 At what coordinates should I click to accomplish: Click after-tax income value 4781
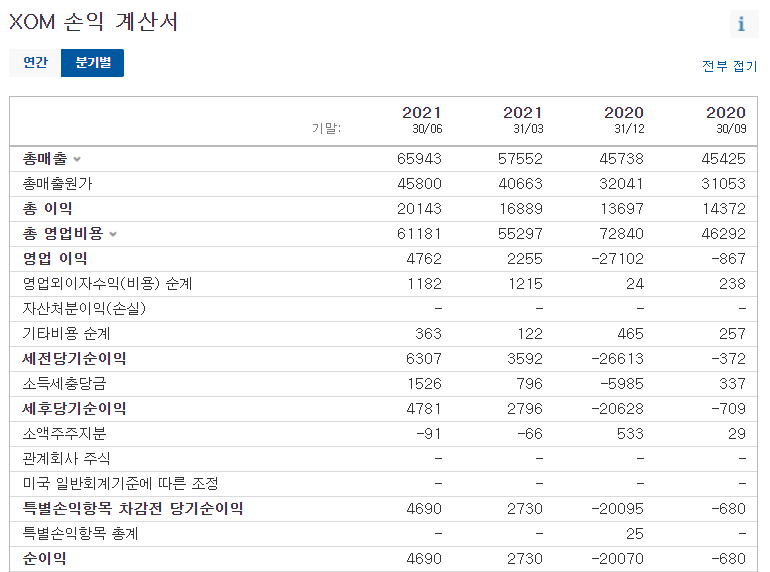424,409
